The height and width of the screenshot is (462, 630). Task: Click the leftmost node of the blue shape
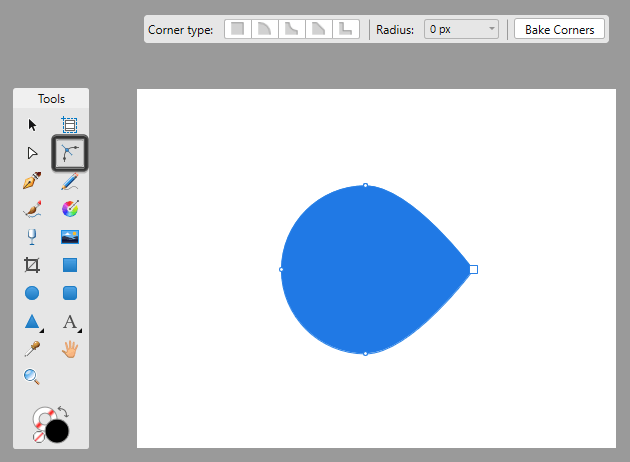[x=281, y=270]
